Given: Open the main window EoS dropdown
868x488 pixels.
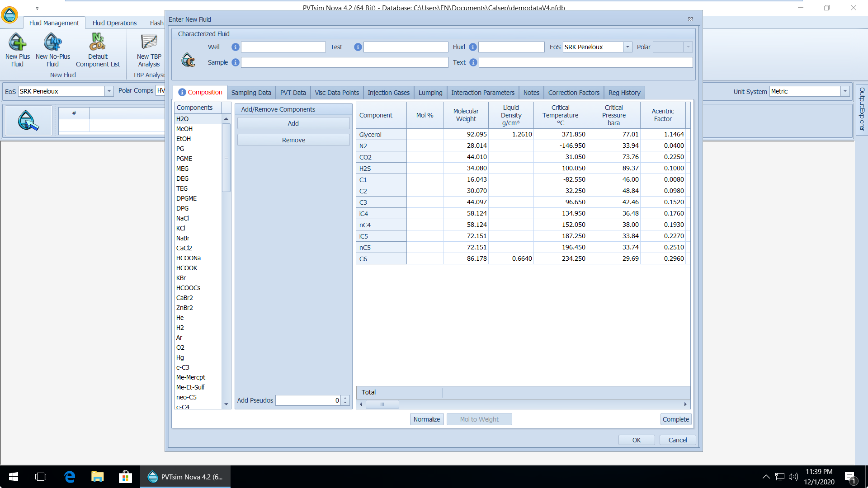Looking at the screenshot, I should [x=109, y=91].
